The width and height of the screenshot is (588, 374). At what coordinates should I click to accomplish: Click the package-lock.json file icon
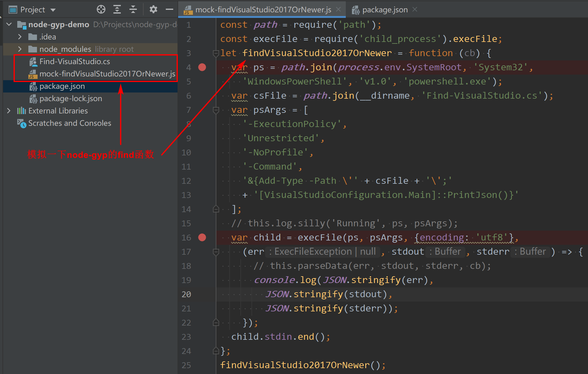click(x=33, y=99)
